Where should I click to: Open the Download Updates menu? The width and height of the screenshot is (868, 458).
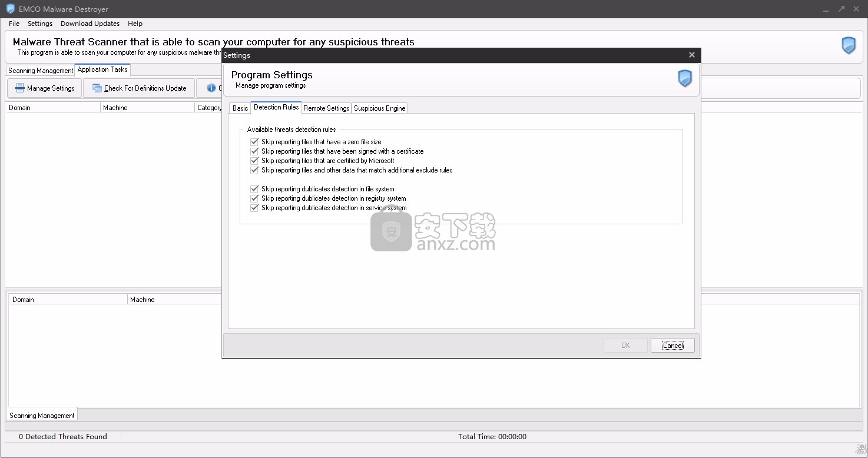pyautogui.click(x=90, y=24)
